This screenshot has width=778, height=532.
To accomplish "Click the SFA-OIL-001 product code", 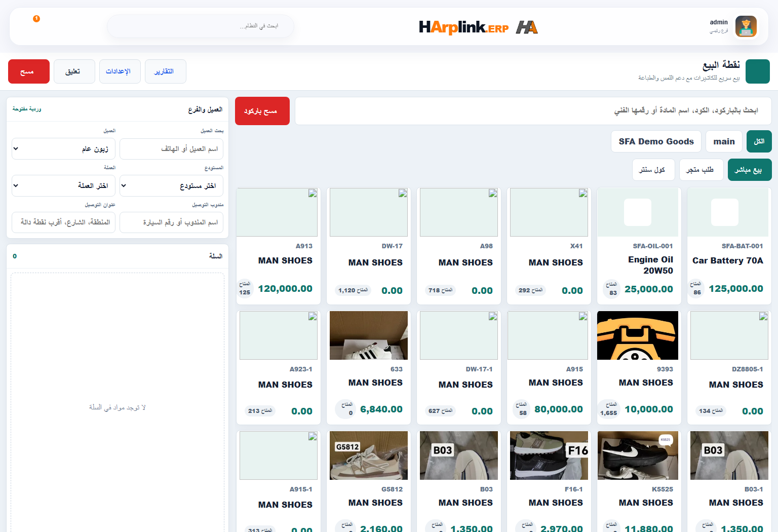I will point(653,246).
